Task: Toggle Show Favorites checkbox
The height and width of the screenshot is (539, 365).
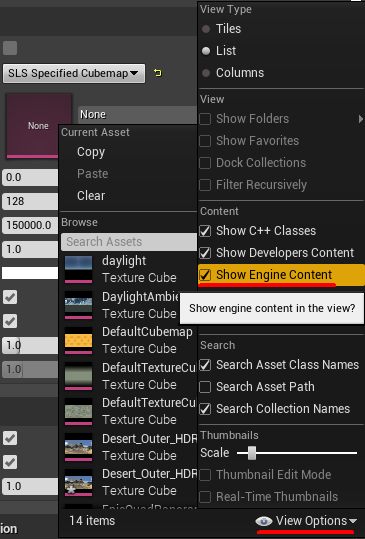Action: [205, 141]
